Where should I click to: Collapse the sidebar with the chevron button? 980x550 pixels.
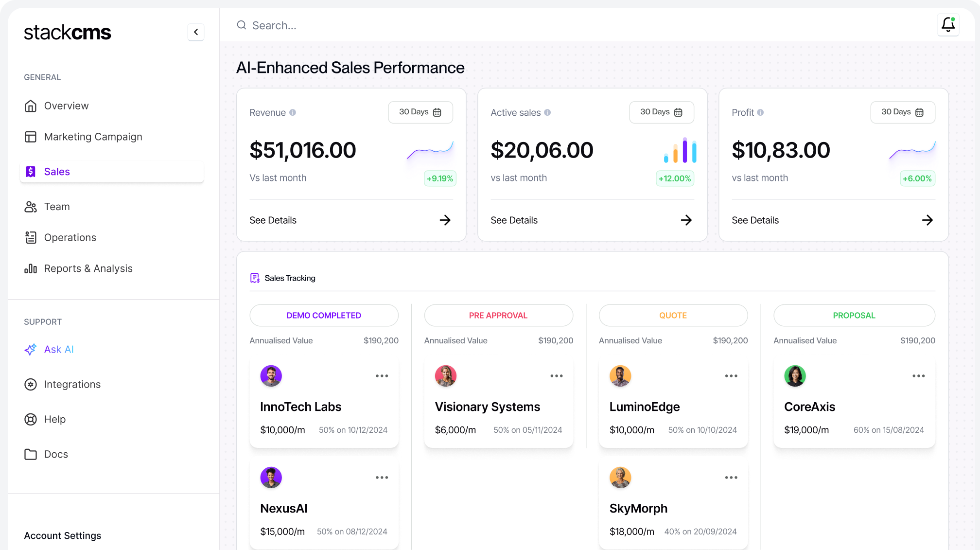(196, 32)
